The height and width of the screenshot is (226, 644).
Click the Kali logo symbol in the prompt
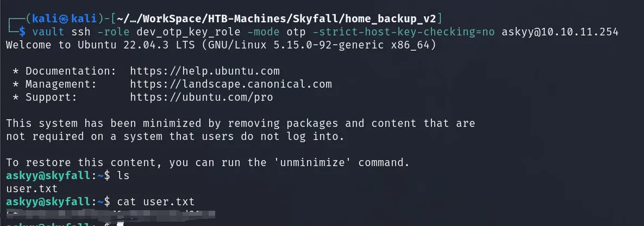click(64, 18)
